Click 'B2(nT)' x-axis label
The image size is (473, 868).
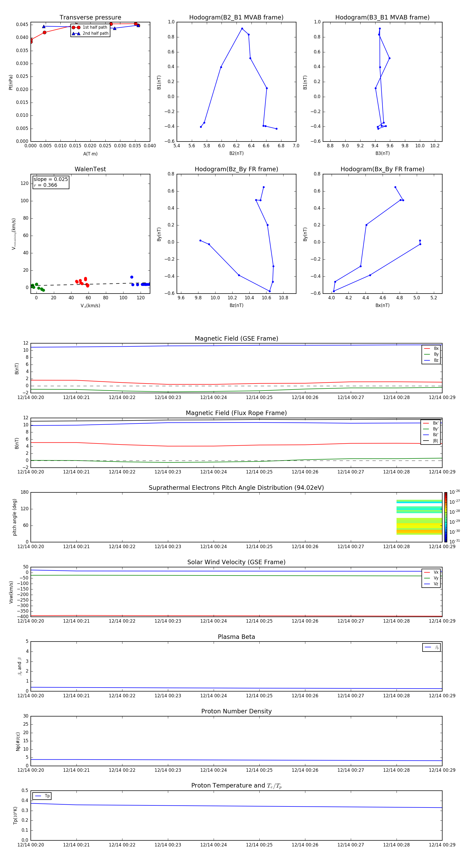click(x=236, y=153)
